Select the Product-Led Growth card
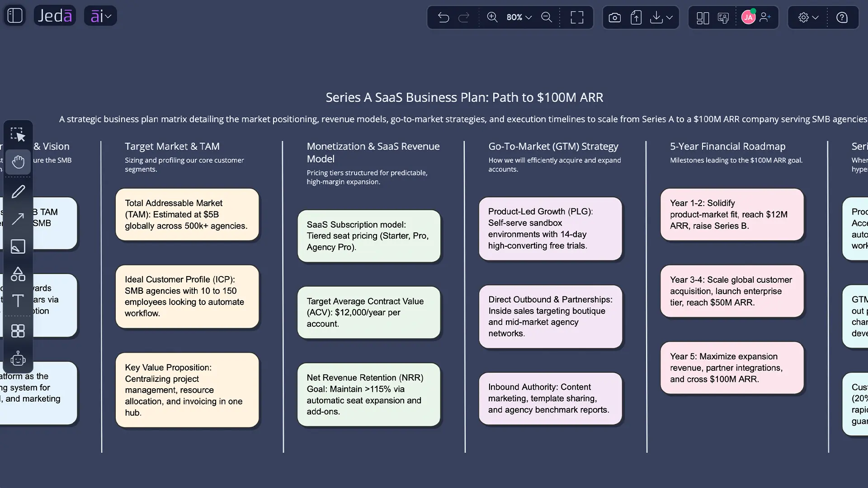Image resolution: width=868 pixels, height=488 pixels. [551, 229]
